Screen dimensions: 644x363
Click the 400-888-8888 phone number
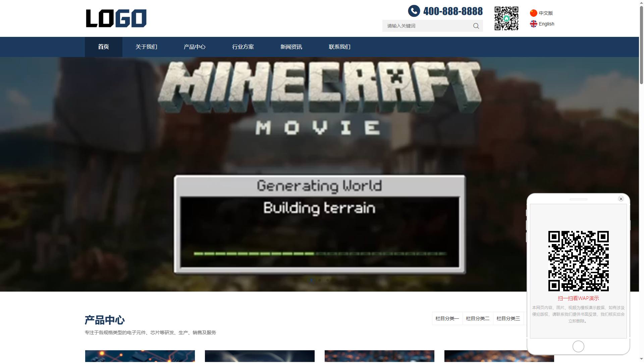pyautogui.click(x=453, y=11)
